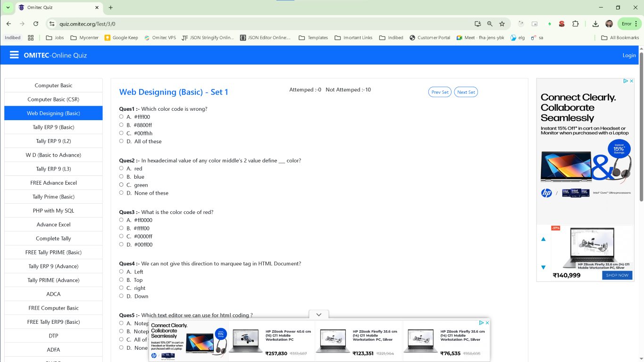The height and width of the screenshot is (362, 644).
Task: Open the browser downloads icon
Action: 595,24
